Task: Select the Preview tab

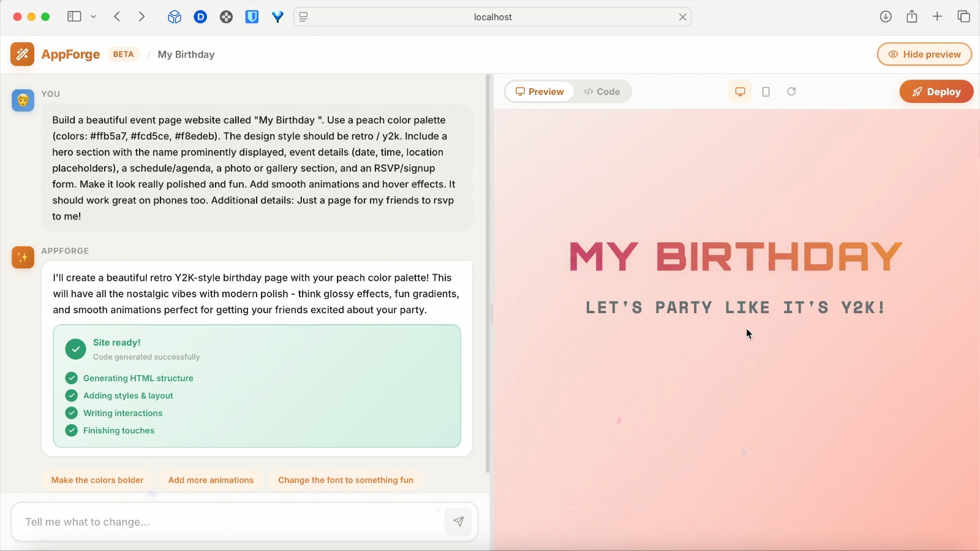Action: click(540, 91)
